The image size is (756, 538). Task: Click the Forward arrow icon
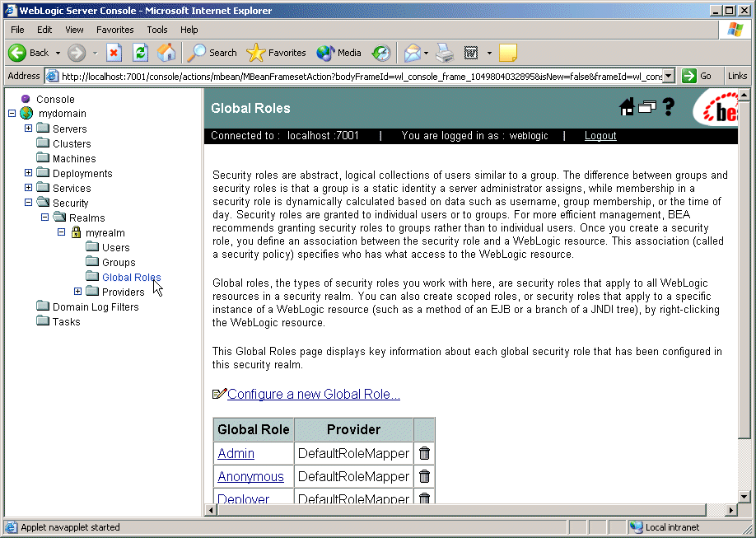[x=77, y=53]
